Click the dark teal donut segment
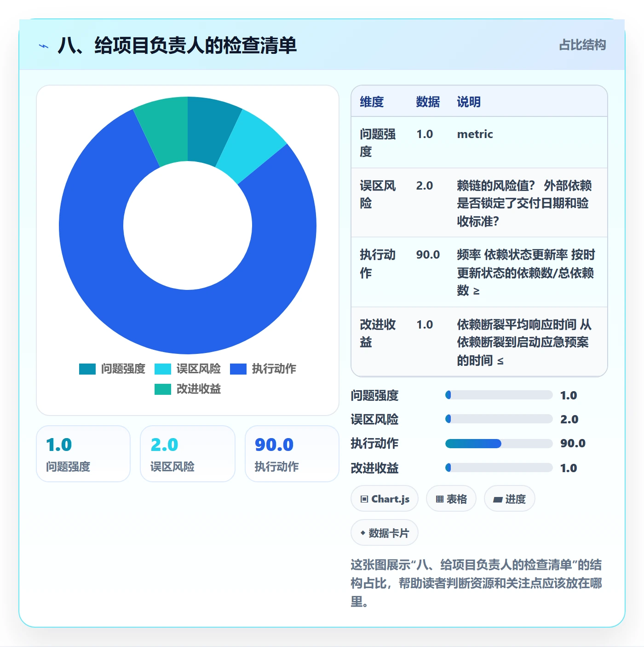Image resolution: width=644 pixels, height=647 pixels. (208, 130)
